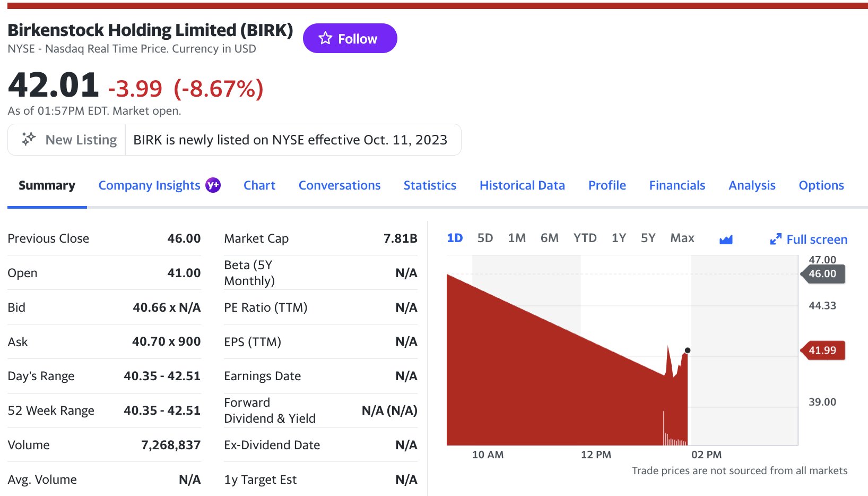This screenshot has width=868, height=496.
Task: Click the Full screen expand arrows icon
Action: pyautogui.click(x=776, y=240)
